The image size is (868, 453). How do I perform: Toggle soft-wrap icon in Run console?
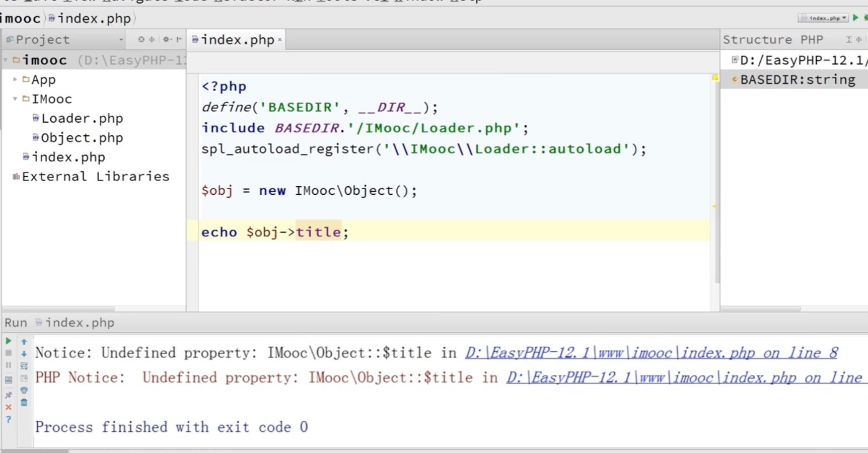[24, 366]
